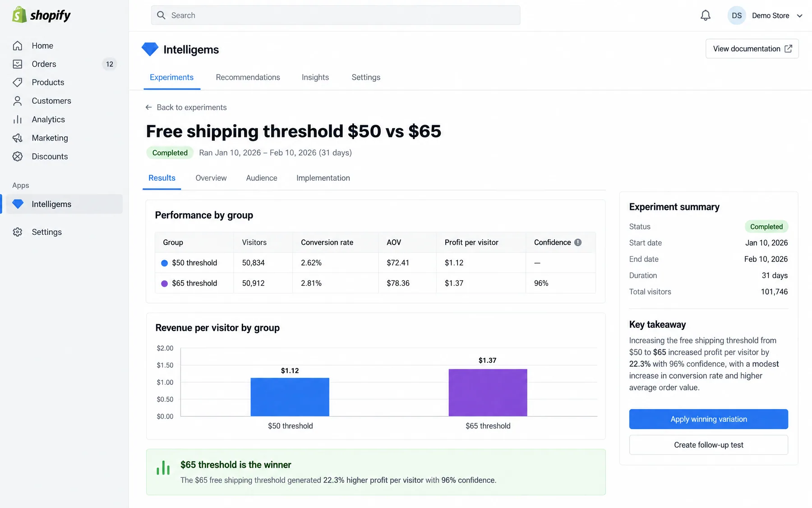
Task: Click the Marketing megaphone icon
Action: coord(18,138)
